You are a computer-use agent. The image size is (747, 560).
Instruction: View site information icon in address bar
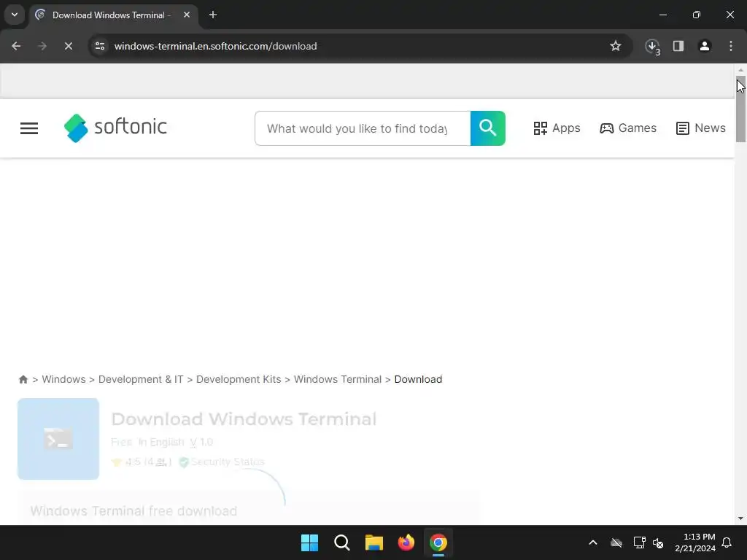pyautogui.click(x=100, y=46)
